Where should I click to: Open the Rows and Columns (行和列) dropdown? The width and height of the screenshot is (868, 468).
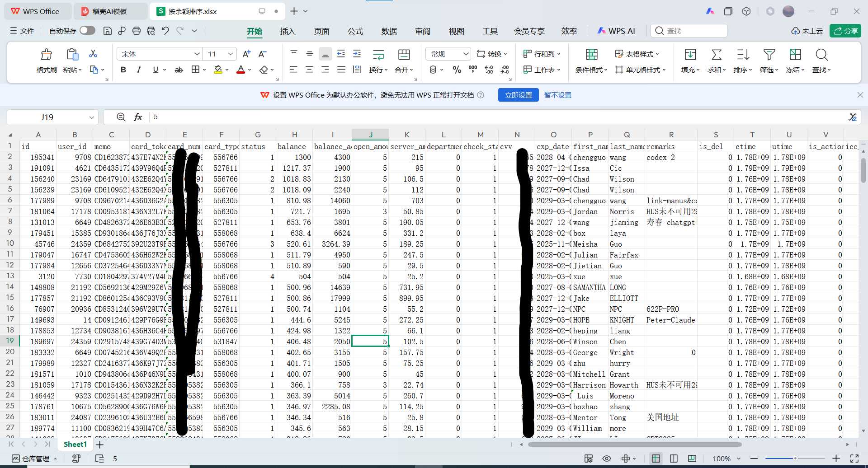coord(542,54)
